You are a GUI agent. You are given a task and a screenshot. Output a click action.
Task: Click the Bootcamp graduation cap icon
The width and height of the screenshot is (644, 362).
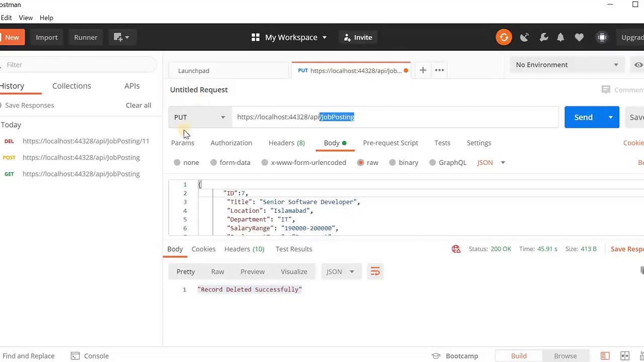[436, 356]
